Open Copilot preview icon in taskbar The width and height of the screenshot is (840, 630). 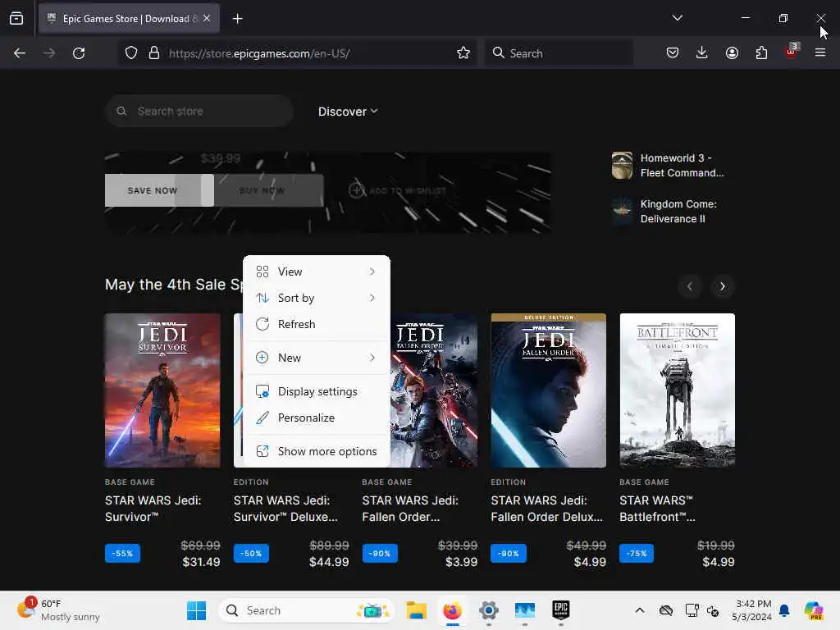click(814, 610)
